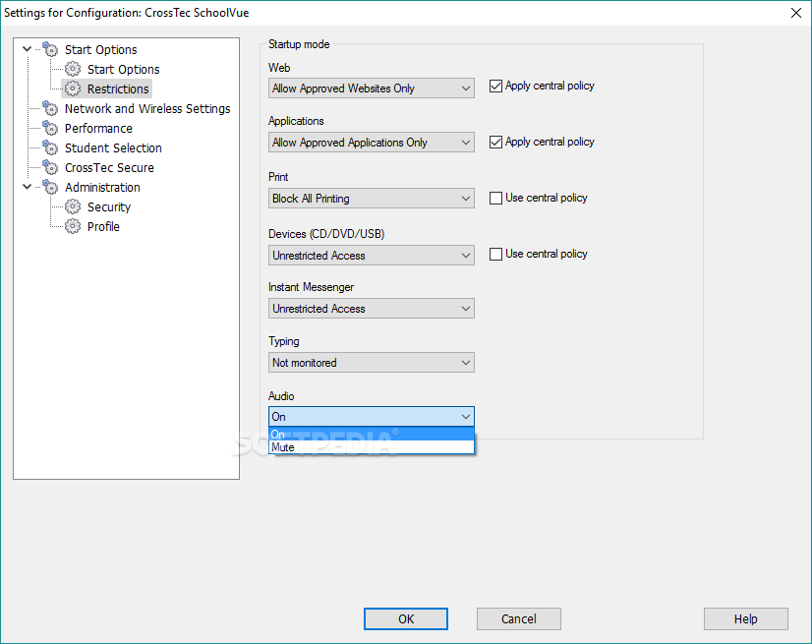Select the child Start Options tree item
The image size is (812, 644).
click(123, 70)
